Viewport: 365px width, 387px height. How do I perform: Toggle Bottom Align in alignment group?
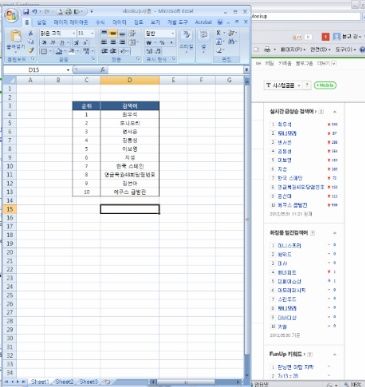(x=122, y=33)
